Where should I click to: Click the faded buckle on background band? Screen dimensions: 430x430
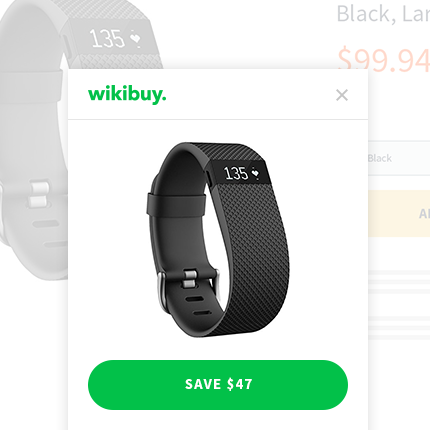39,193
